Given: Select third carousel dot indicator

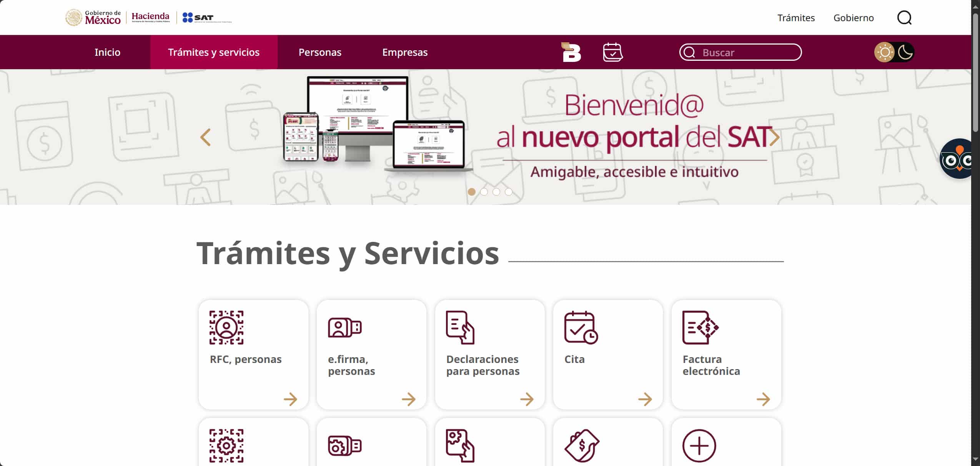Looking at the screenshot, I should pyautogui.click(x=496, y=191).
